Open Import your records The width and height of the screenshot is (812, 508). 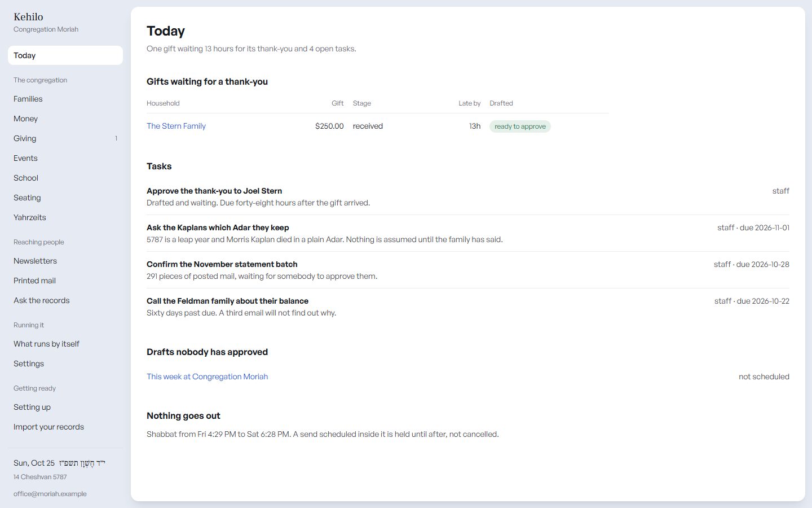coord(65,427)
